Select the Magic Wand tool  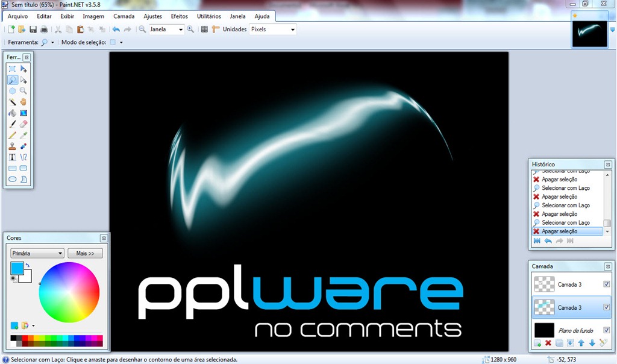coord(12,102)
